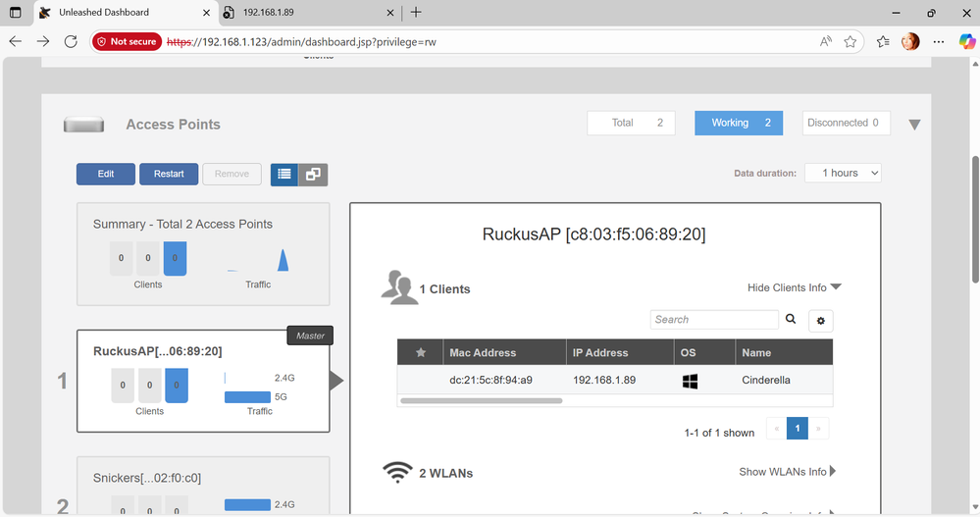The image size is (980, 517).
Task: Click the Hide Clients Info toggle
Action: pyautogui.click(x=795, y=287)
